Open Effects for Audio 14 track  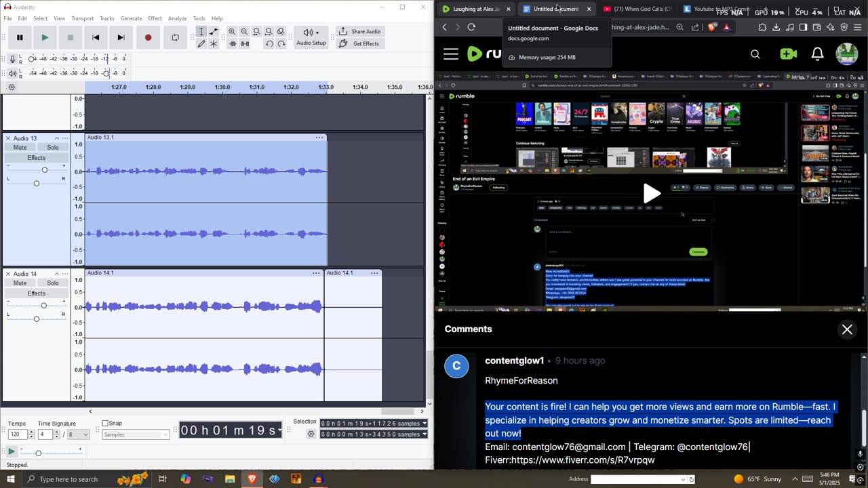37,293
